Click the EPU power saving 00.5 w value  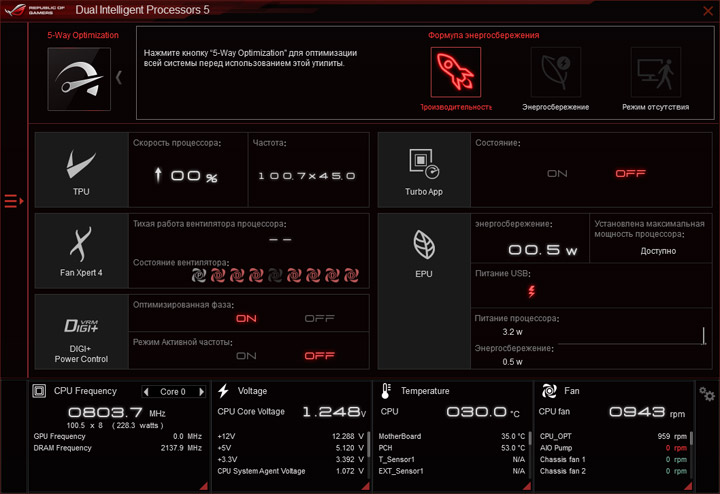(542, 250)
